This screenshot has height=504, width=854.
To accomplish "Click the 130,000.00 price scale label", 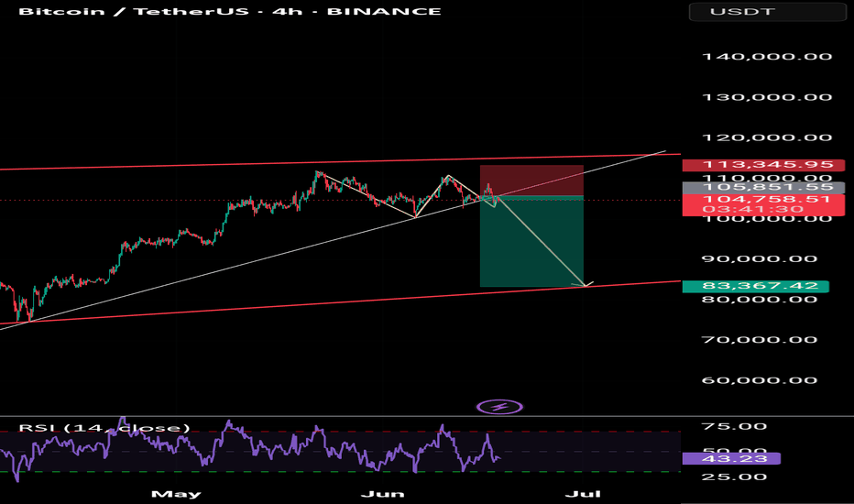I will pyautogui.click(x=767, y=97).
